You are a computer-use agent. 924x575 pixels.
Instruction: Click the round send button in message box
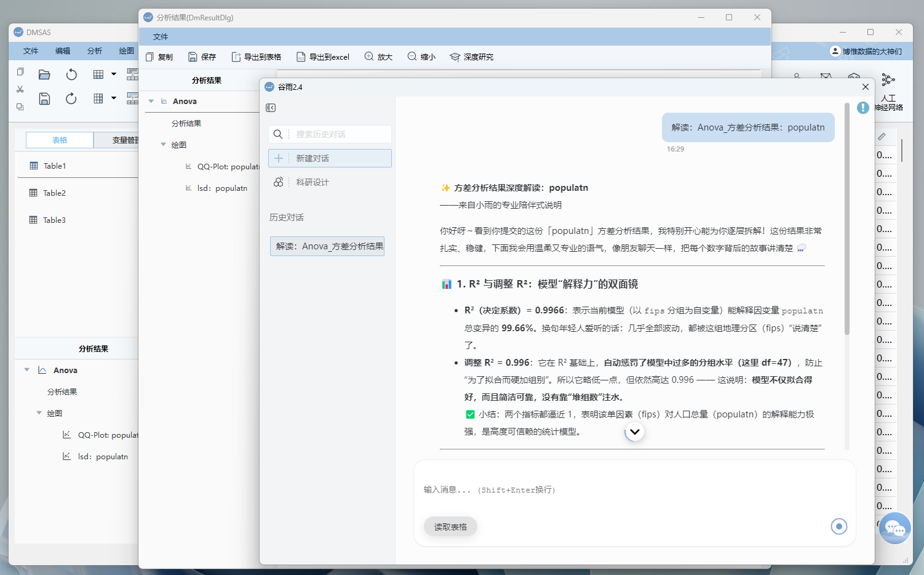(839, 526)
